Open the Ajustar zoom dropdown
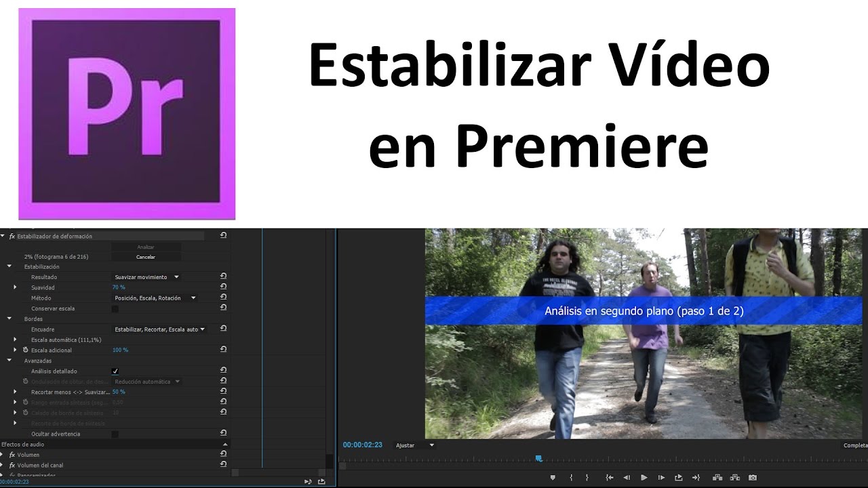 [414, 445]
